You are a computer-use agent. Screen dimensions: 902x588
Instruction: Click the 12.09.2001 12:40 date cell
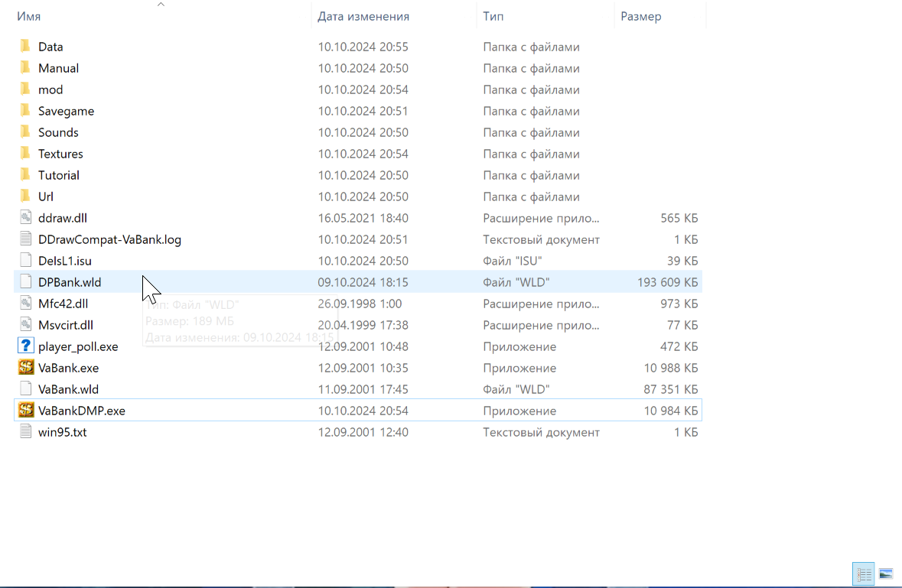363,432
